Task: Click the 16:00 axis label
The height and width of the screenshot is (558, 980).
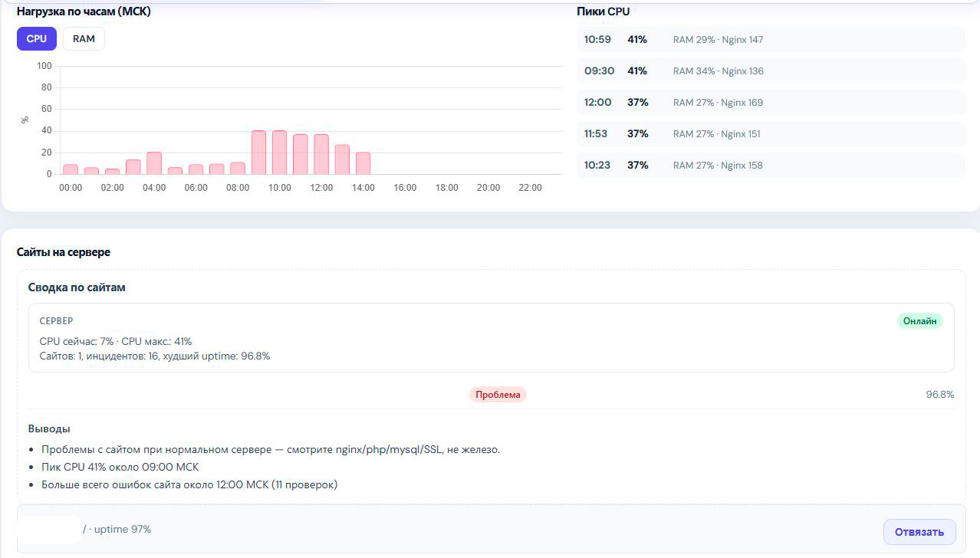Action: coord(405,188)
